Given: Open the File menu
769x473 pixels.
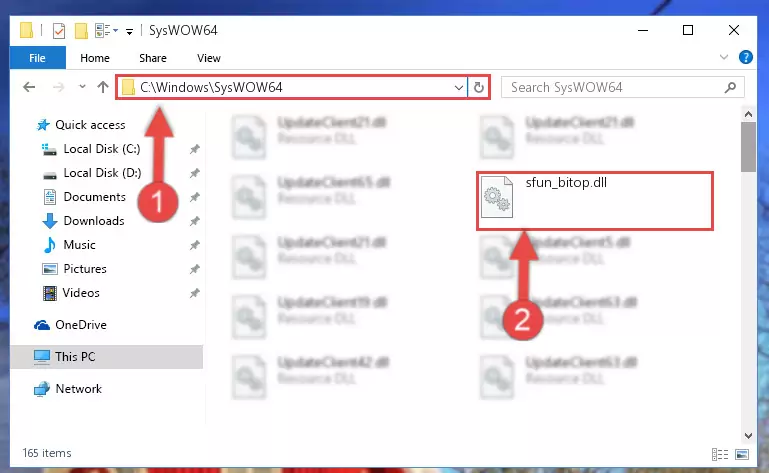Looking at the screenshot, I should coord(37,58).
